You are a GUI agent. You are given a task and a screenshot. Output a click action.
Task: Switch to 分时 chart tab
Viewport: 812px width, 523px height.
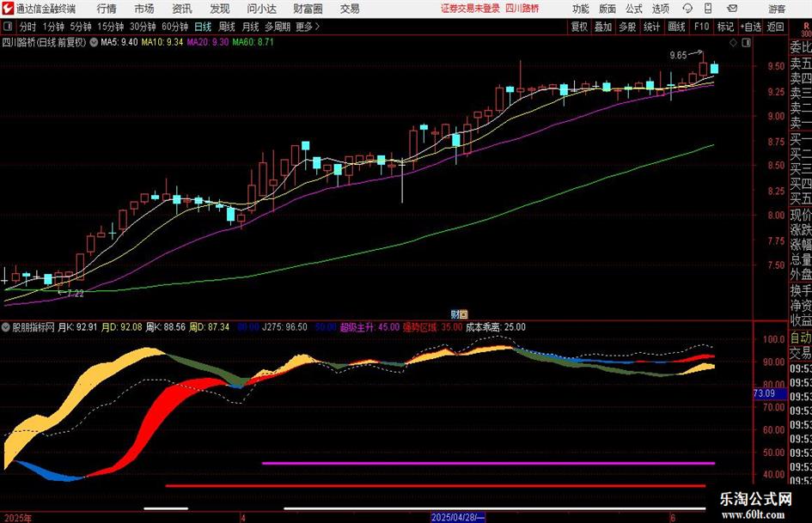click(28, 27)
